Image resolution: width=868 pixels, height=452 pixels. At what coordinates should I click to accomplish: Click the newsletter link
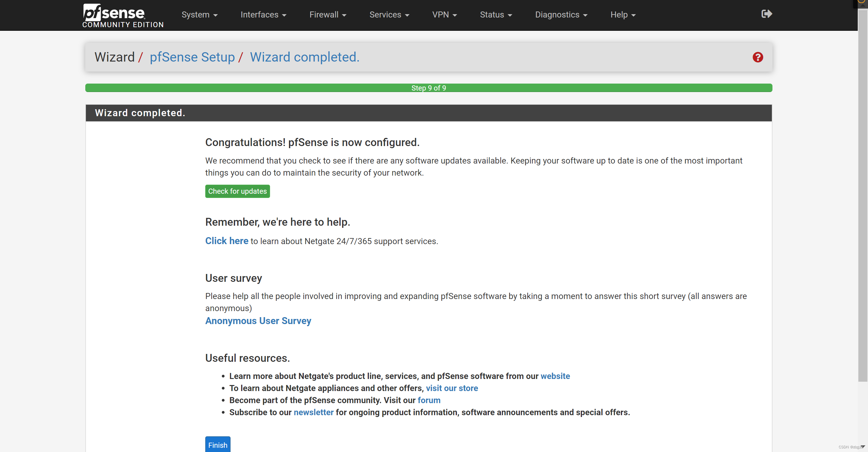313,412
